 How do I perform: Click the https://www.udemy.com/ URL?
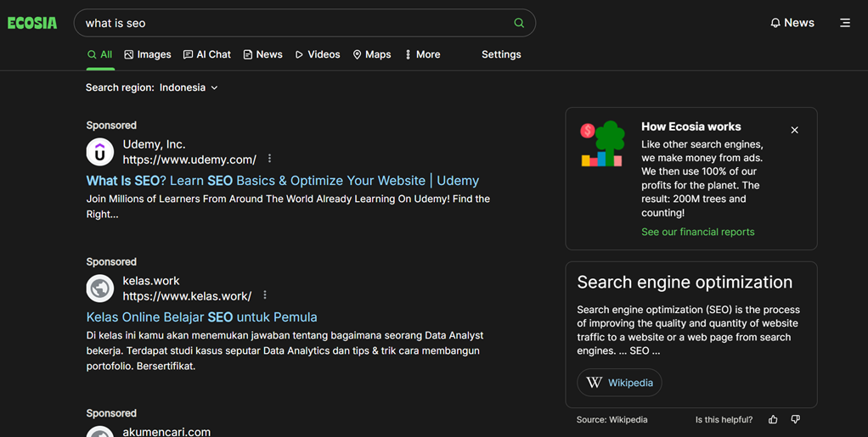point(189,160)
